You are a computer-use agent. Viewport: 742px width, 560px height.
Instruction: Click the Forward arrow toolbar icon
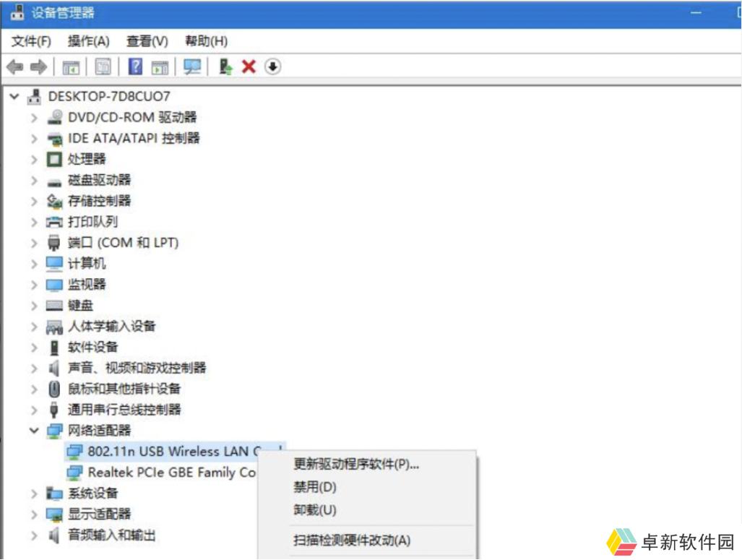38,66
